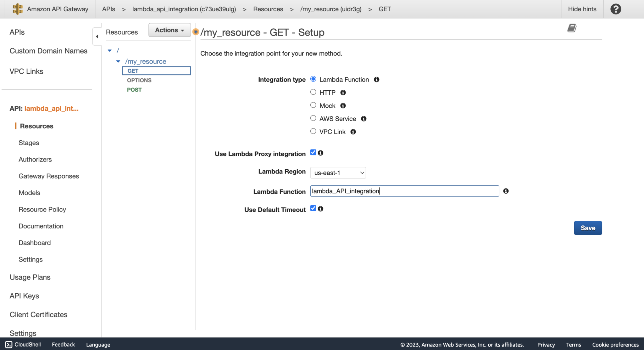The image size is (644, 350).
Task: Open the Lambda Region dropdown
Action: pos(338,173)
